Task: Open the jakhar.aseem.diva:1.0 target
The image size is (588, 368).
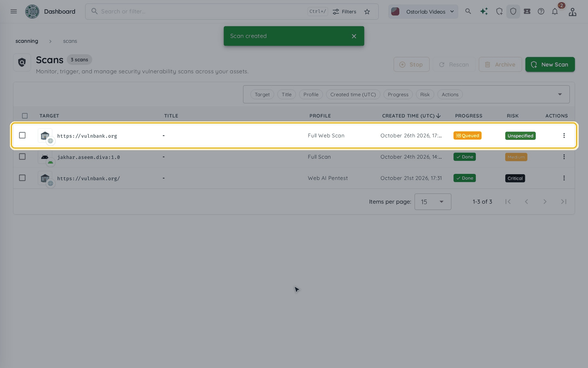Action: point(89,157)
